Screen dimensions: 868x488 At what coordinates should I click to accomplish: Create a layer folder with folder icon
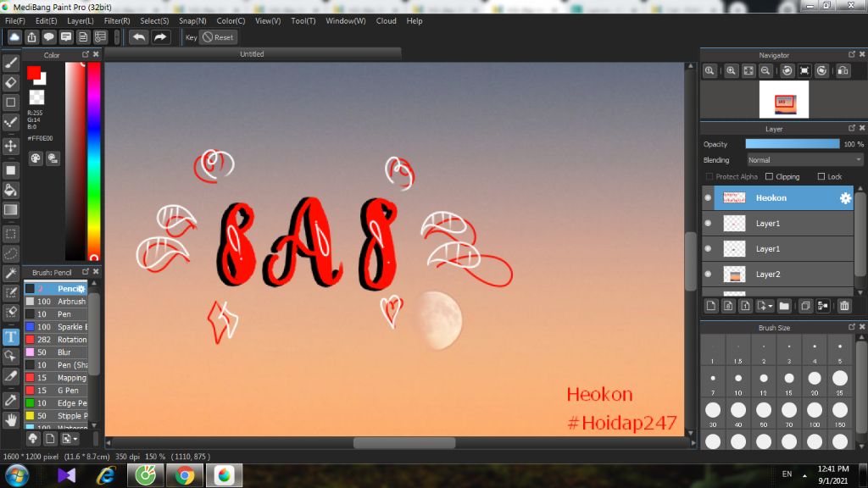(784, 306)
